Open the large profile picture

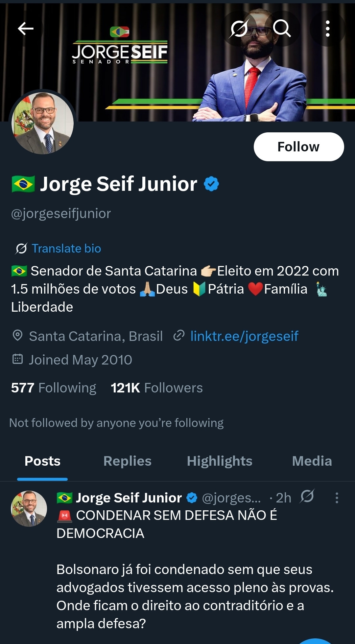43,123
